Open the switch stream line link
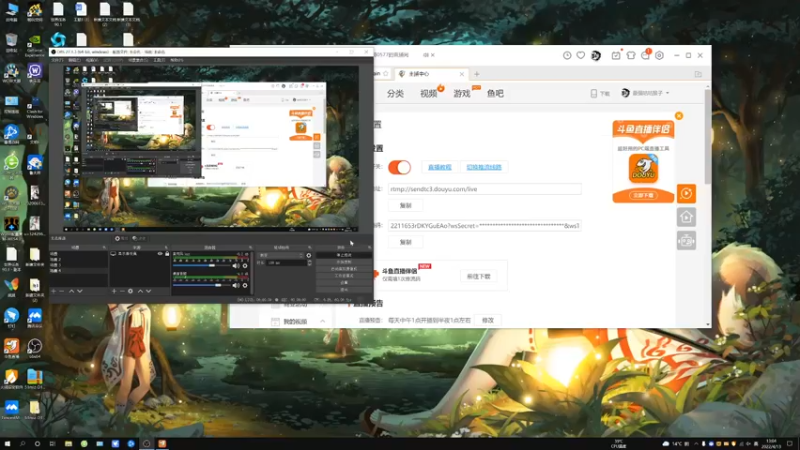Viewport: 800px width, 450px height. [484, 167]
